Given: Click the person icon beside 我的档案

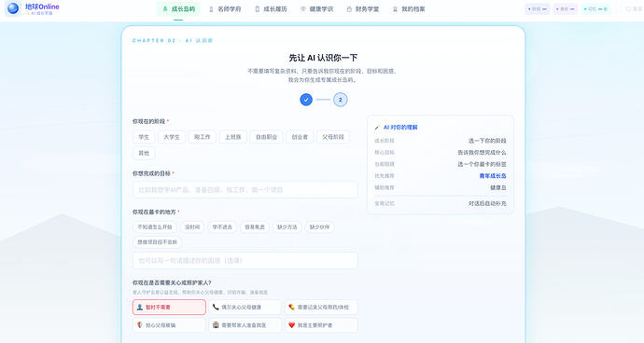Looking at the screenshot, I should tap(395, 9).
